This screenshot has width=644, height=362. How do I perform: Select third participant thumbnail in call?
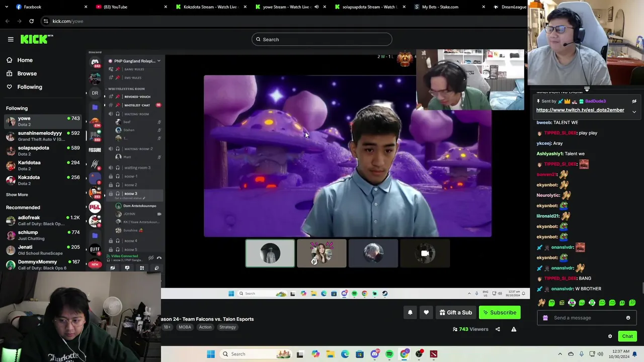(373, 253)
